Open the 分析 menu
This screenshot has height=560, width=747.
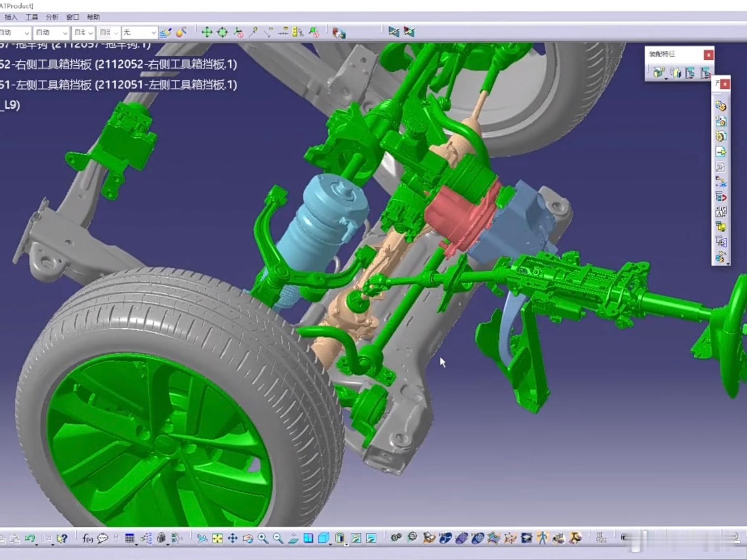click(x=52, y=17)
